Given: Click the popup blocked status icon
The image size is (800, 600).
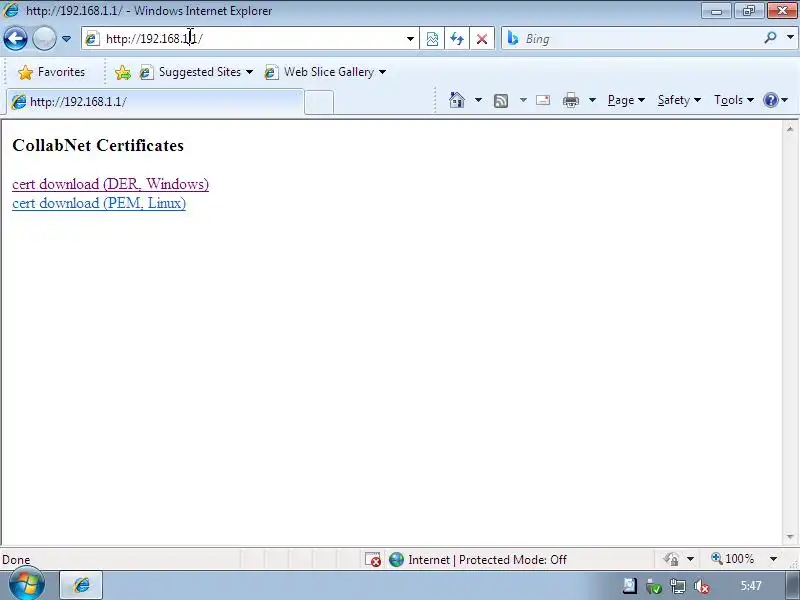Looking at the screenshot, I should tap(373, 560).
